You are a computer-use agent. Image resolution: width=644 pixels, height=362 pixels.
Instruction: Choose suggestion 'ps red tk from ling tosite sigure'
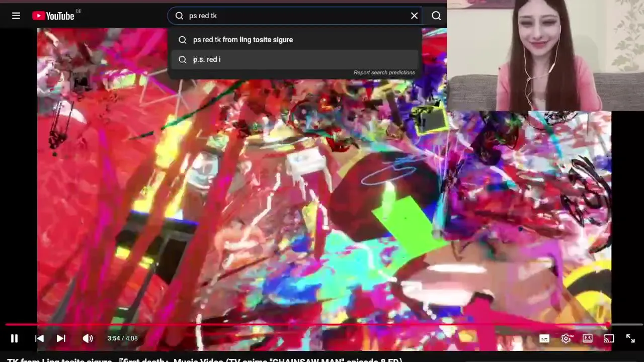tap(294, 40)
